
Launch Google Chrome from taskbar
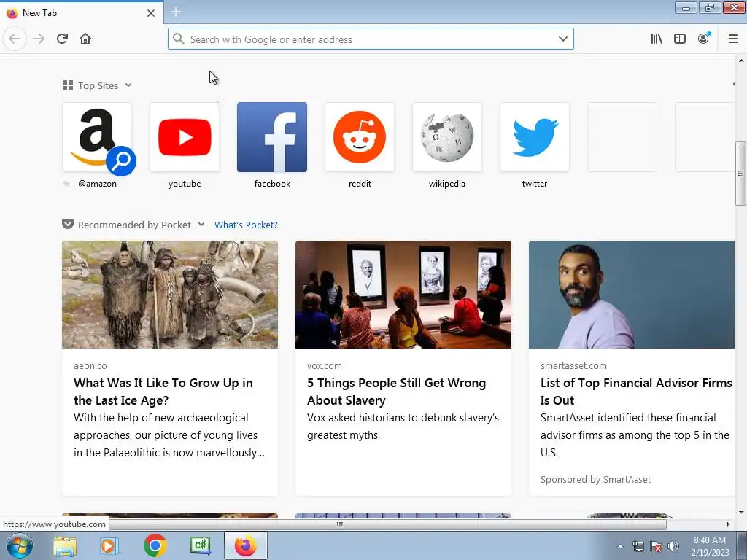tap(155, 545)
